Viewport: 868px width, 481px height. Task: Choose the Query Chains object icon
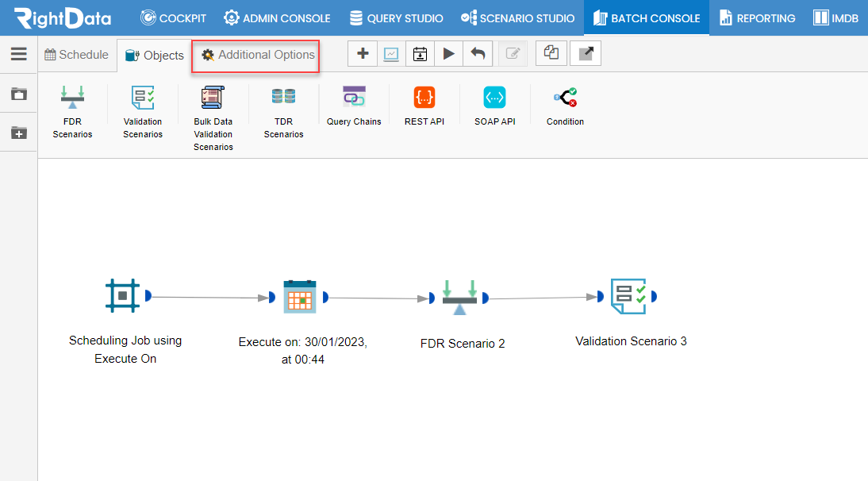(x=354, y=96)
